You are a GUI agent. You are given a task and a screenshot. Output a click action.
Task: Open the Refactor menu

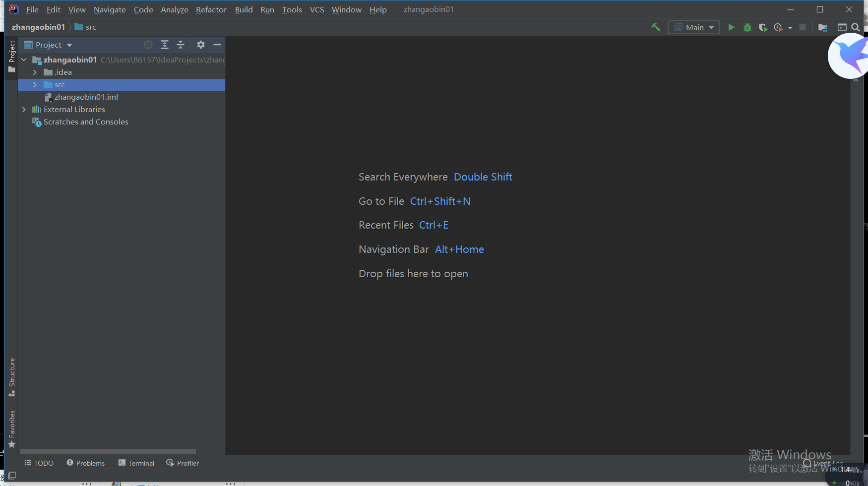point(211,9)
